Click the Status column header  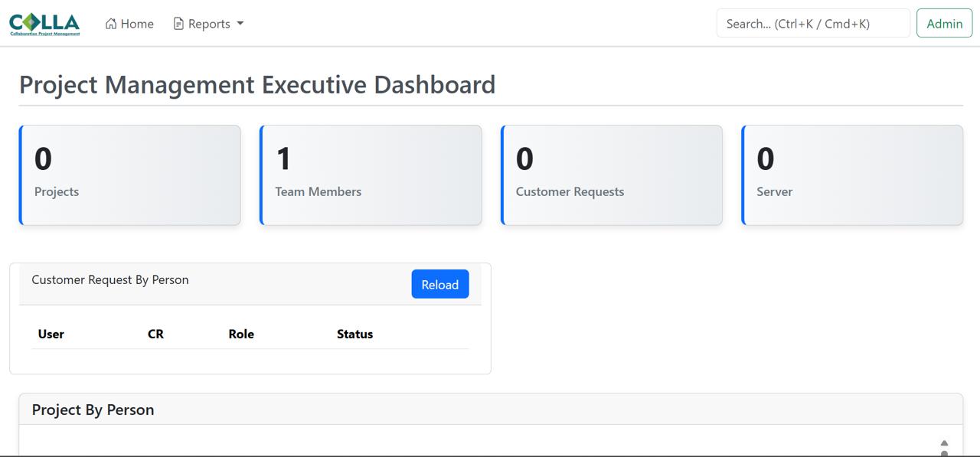(354, 334)
